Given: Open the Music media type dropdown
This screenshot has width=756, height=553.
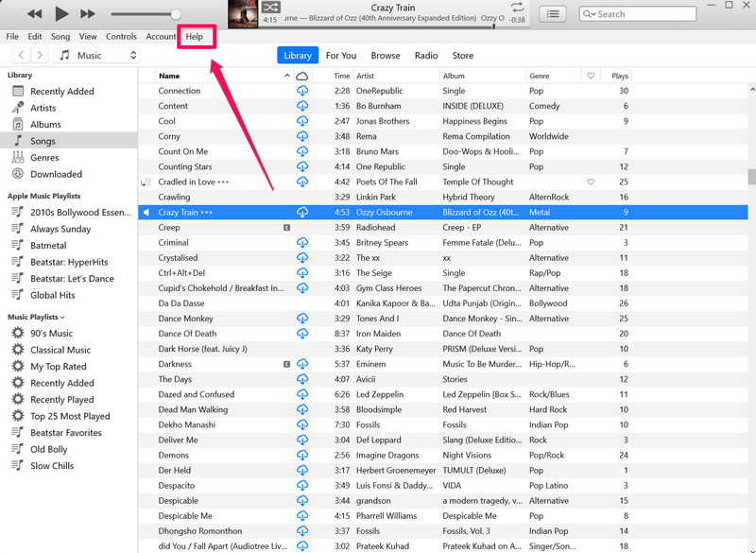Looking at the screenshot, I should click(x=94, y=54).
